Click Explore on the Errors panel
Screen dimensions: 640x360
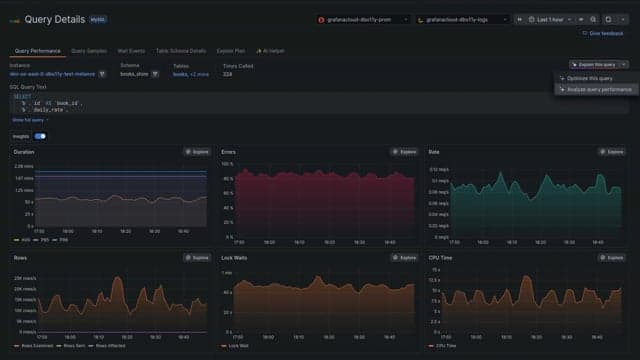tap(404, 152)
